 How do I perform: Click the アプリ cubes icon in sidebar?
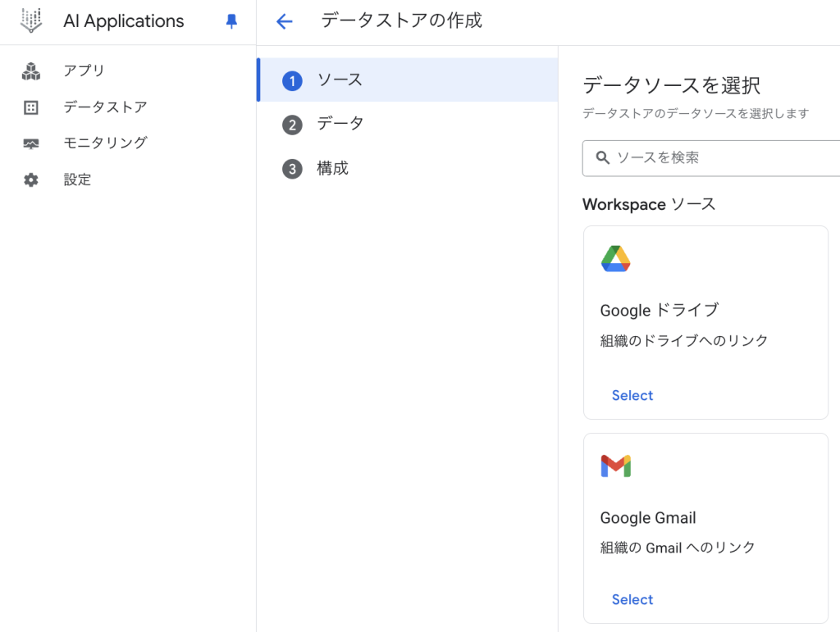[x=31, y=71]
